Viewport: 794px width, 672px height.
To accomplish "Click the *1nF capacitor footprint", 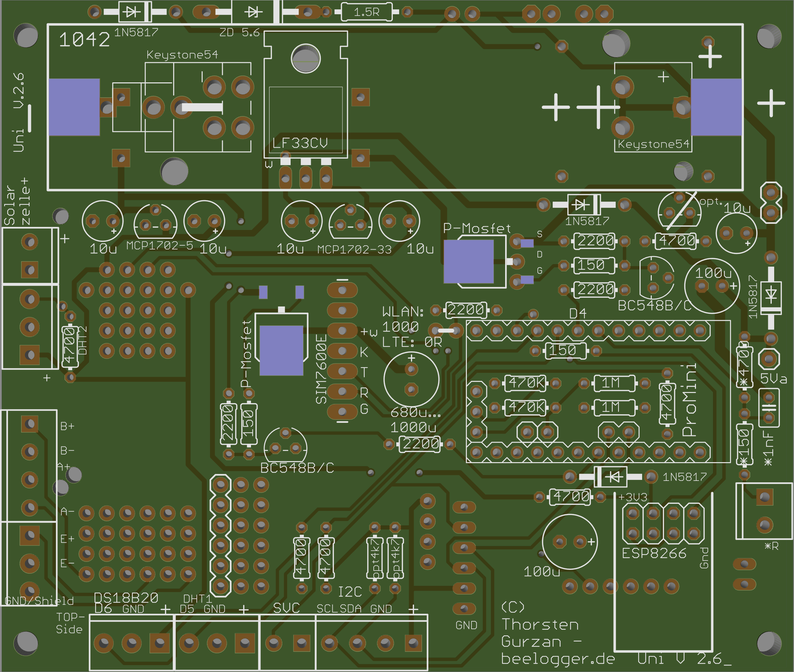I will (x=769, y=408).
